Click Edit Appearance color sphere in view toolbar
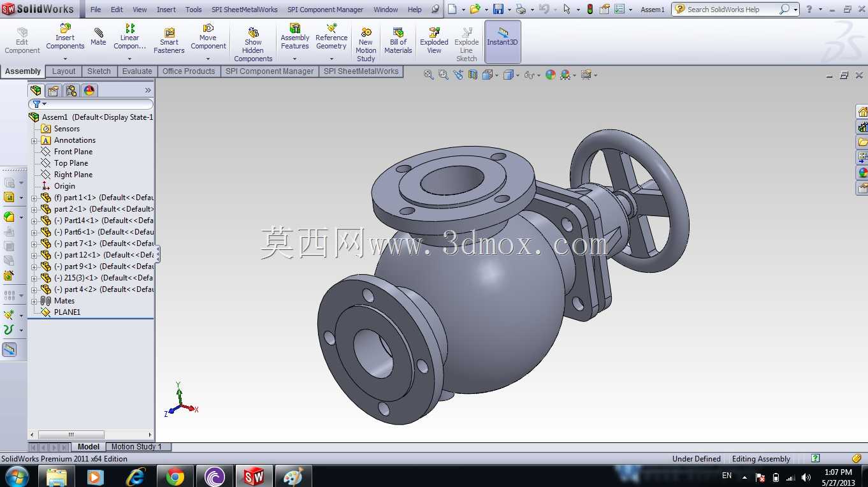Screen dimensions: 868x487 coord(551,75)
